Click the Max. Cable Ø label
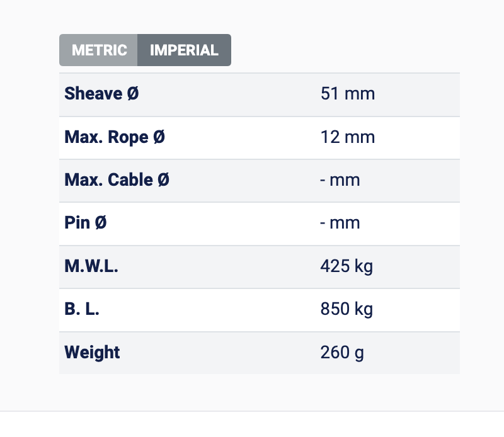Viewport: 504px width, 437px height. (117, 180)
